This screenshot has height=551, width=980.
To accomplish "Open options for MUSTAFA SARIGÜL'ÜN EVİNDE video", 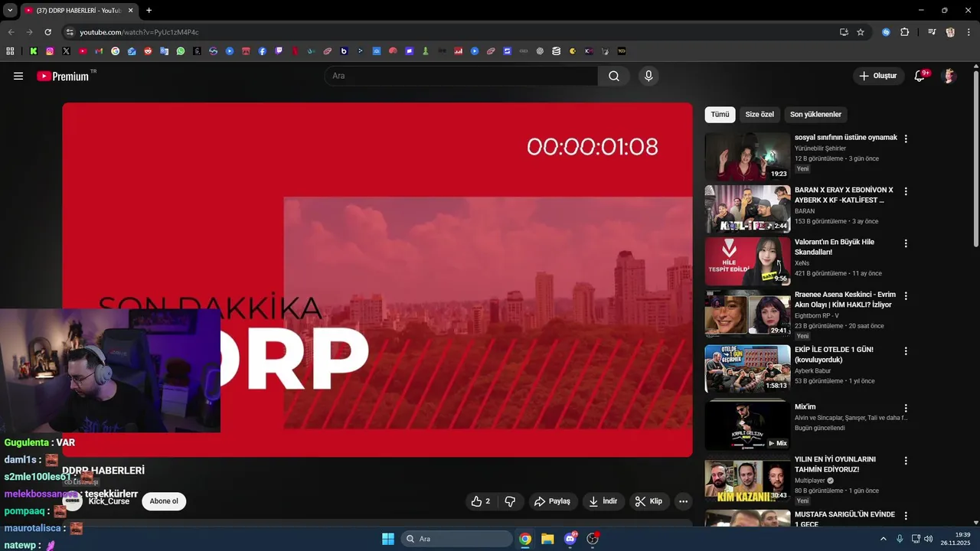I will click(x=906, y=516).
